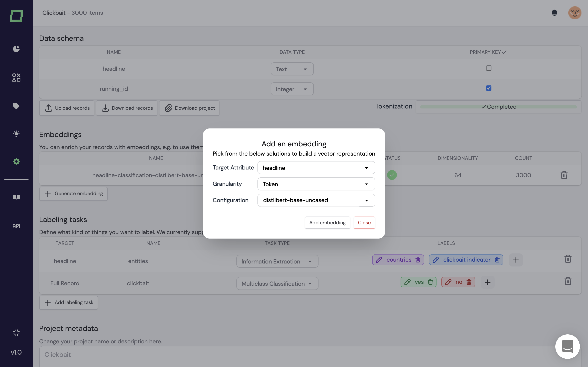Click the Tokenization Completed progress bar
This screenshot has height=367, width=588.
click(x=498, y=107)
